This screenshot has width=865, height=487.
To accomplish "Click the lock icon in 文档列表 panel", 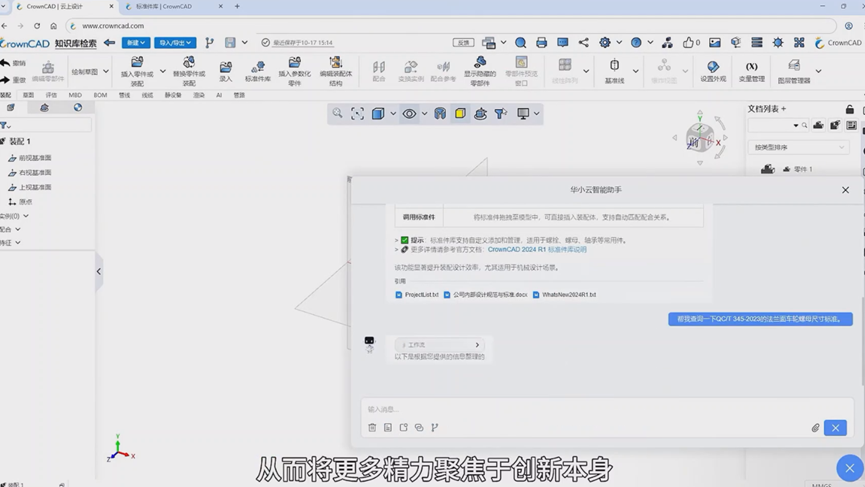I will tap(850, 109).
